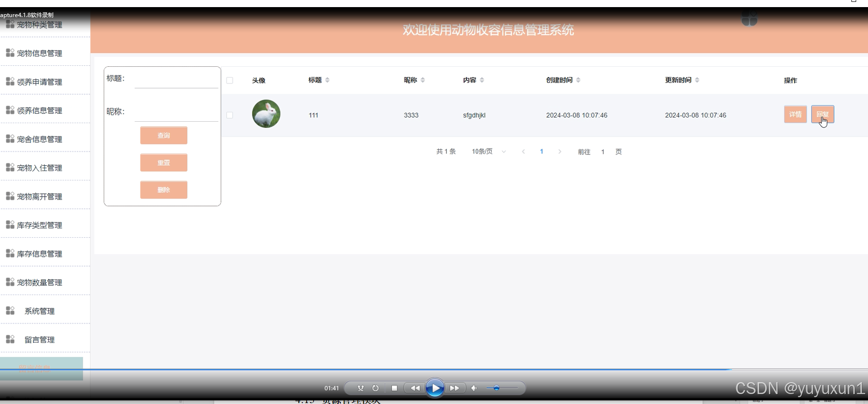Click the content cell 'sfgdhjkl'
The height and width of the screenshot is (404, 868).
(x=474, y=115)
